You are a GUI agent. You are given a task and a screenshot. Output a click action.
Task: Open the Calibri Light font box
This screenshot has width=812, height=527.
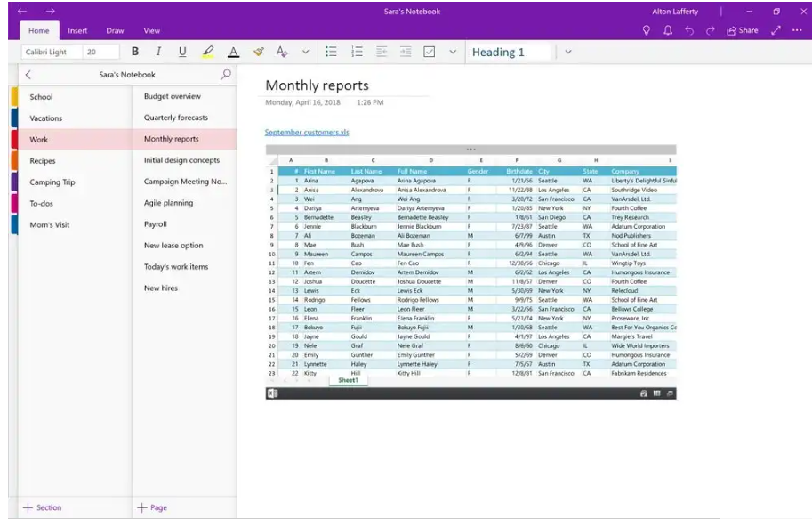click(52, 52)
